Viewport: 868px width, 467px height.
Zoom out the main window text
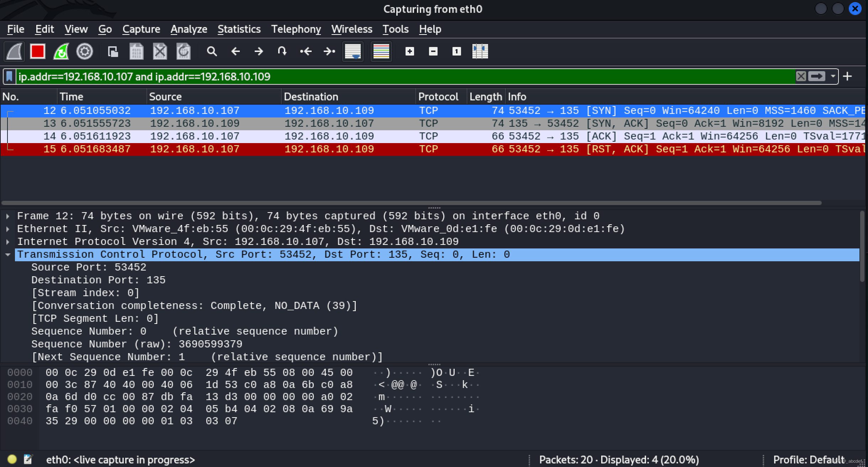point(433,52)
